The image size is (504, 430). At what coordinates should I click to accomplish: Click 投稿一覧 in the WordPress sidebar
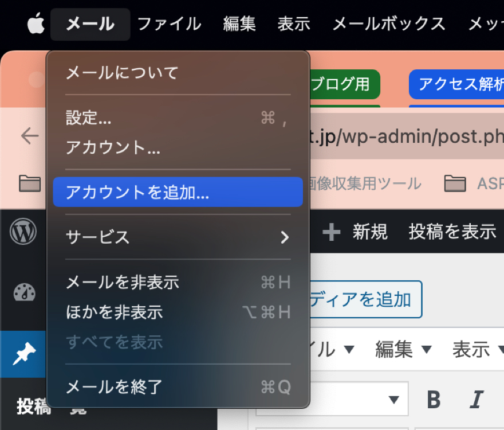point(52,406)
